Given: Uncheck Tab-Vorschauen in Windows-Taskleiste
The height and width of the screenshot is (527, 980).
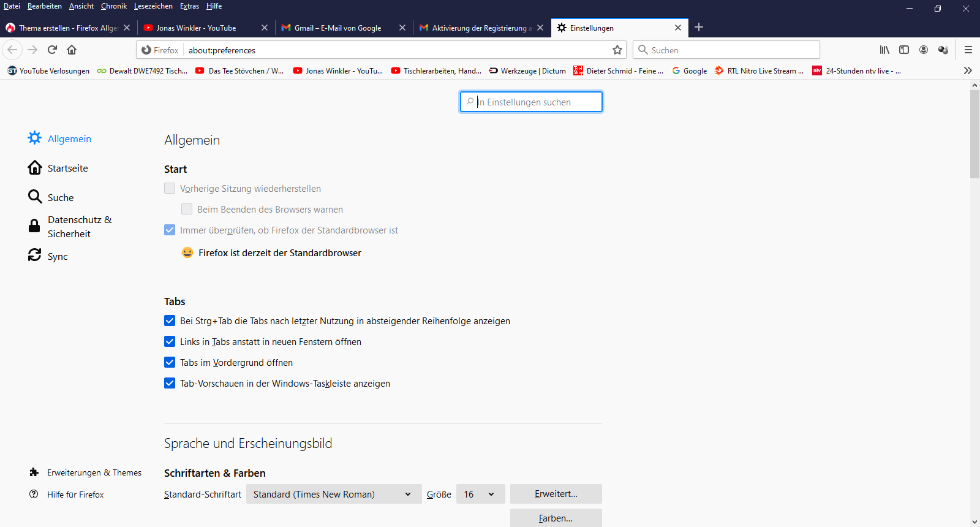Looking at the screenshot, I should point(170,383).
